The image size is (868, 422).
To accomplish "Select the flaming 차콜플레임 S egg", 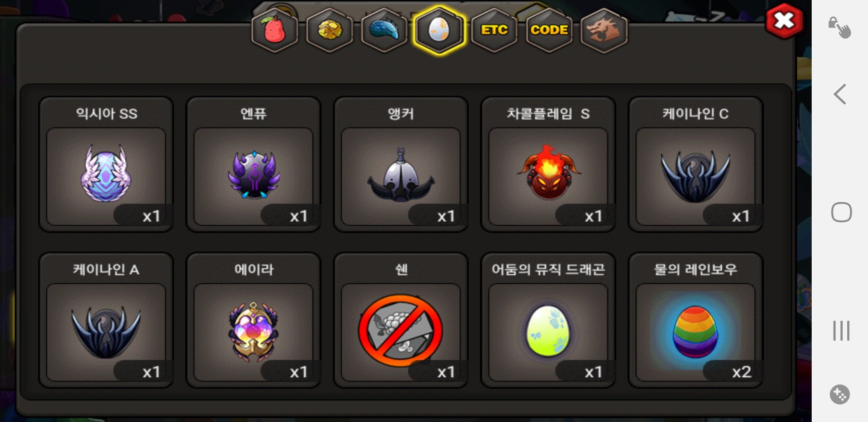I will (x=548, y=165).
